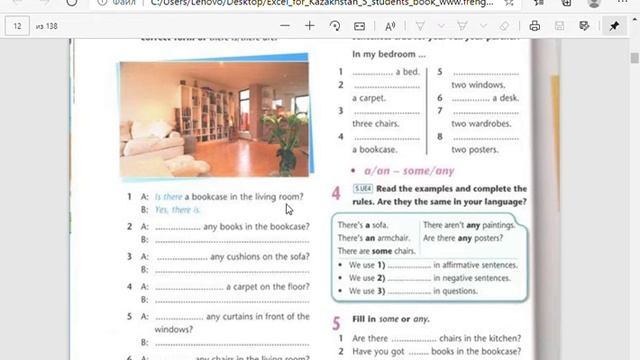Reload the page in the browser
The image size is (640, 360).
[72, 3]
